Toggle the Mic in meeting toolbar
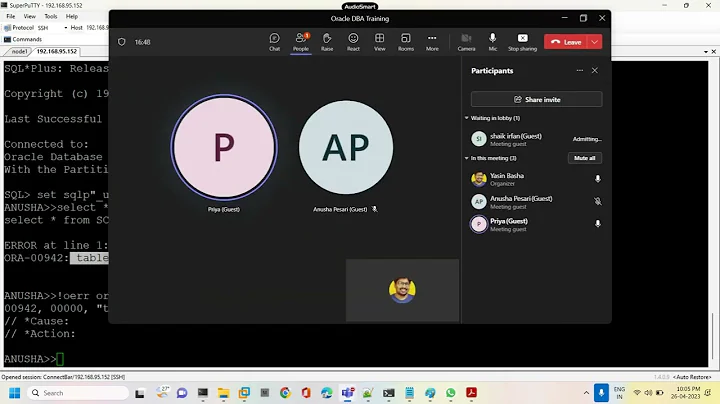 coord(493,42)
